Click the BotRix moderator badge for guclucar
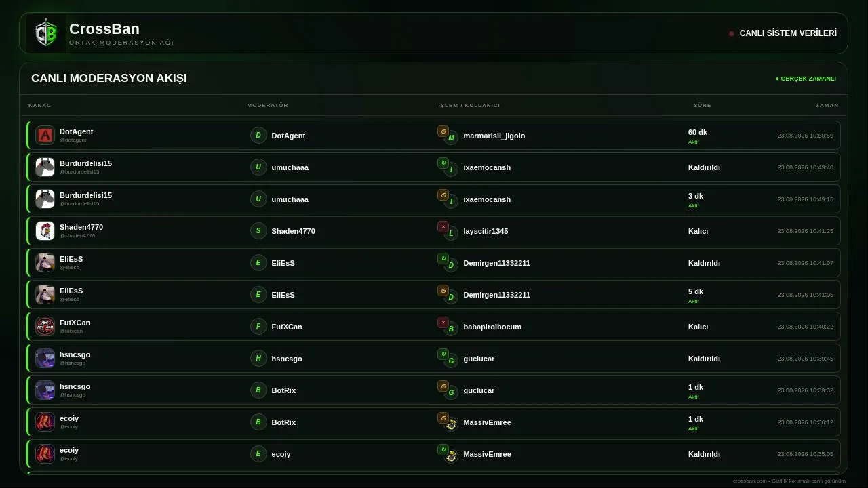868x488 pixels. tap(258, 390)
